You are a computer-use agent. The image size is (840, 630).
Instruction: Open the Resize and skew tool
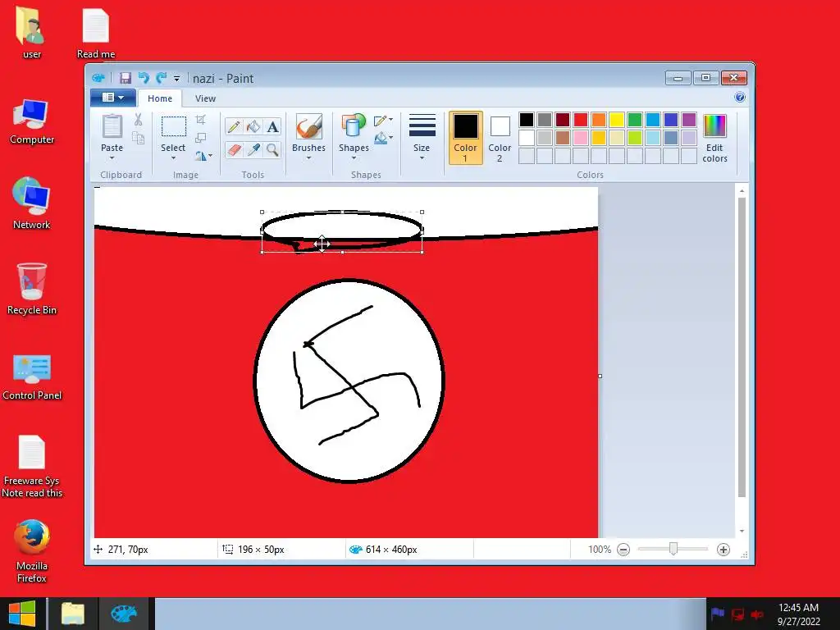coord(201,138)
